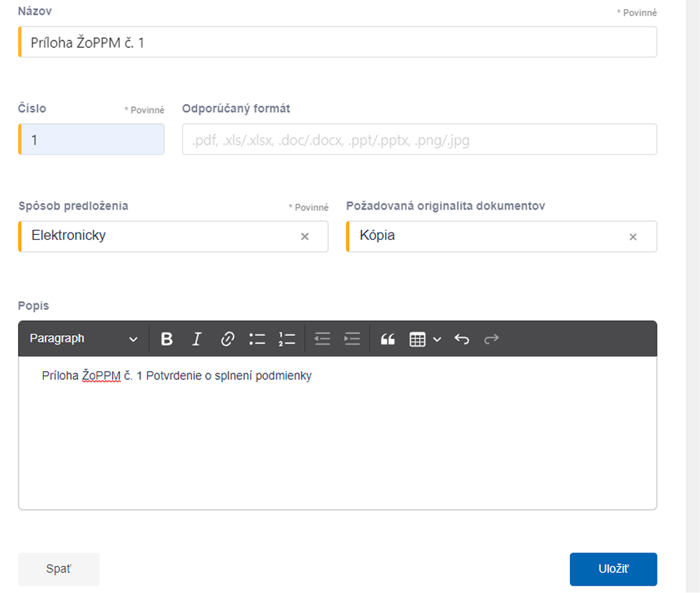The height and width of the screenshot is (593, 700).
Task: Decrease indent in the editor toolbar
Action: click(322, 339)
